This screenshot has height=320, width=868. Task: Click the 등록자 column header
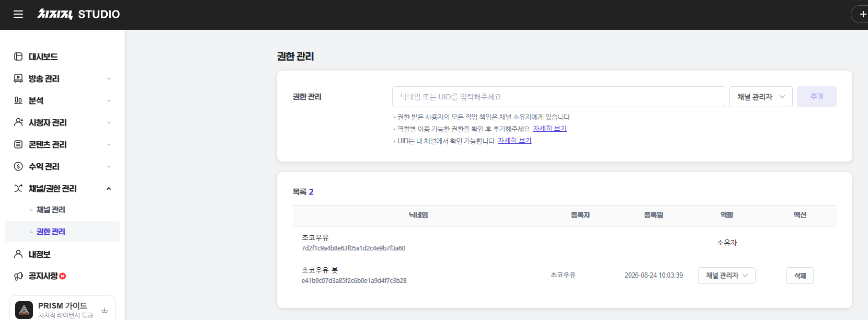coord(580,215)
